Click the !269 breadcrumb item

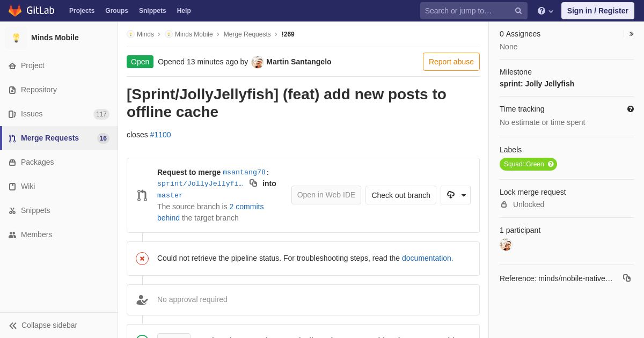point(288,34)
